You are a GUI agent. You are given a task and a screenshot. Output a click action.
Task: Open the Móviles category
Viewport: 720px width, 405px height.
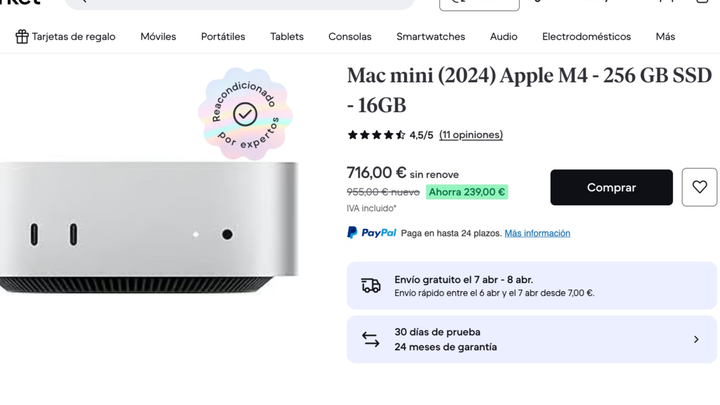click(158, 37)
